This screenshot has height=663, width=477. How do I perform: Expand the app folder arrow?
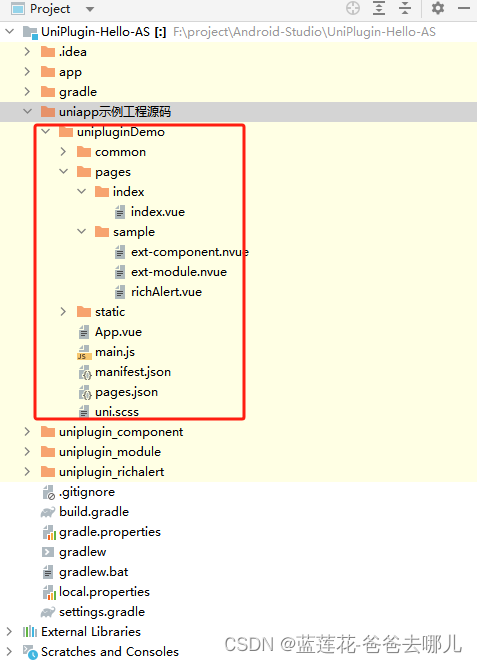pyautogui.click(x=27, y=71)
